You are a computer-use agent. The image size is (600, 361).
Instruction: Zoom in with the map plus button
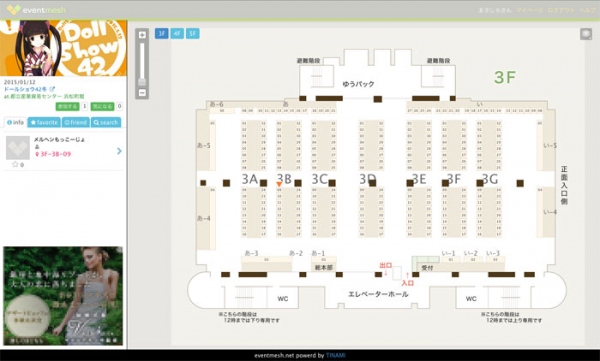point(142,35)
